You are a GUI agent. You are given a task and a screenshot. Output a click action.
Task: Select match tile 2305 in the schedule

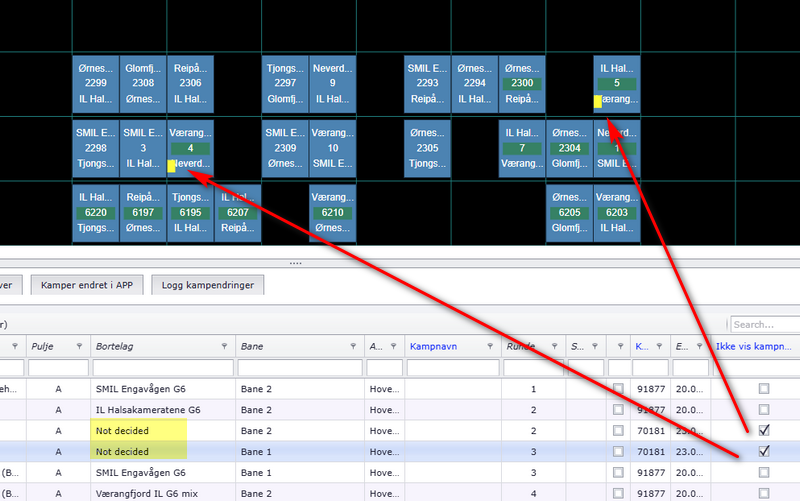point(427,148)
